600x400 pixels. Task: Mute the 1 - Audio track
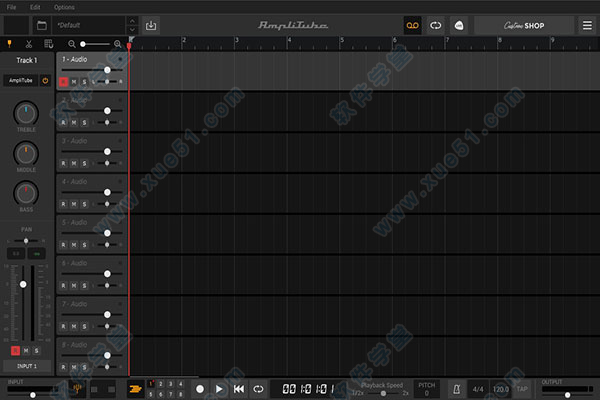(74, 82)
